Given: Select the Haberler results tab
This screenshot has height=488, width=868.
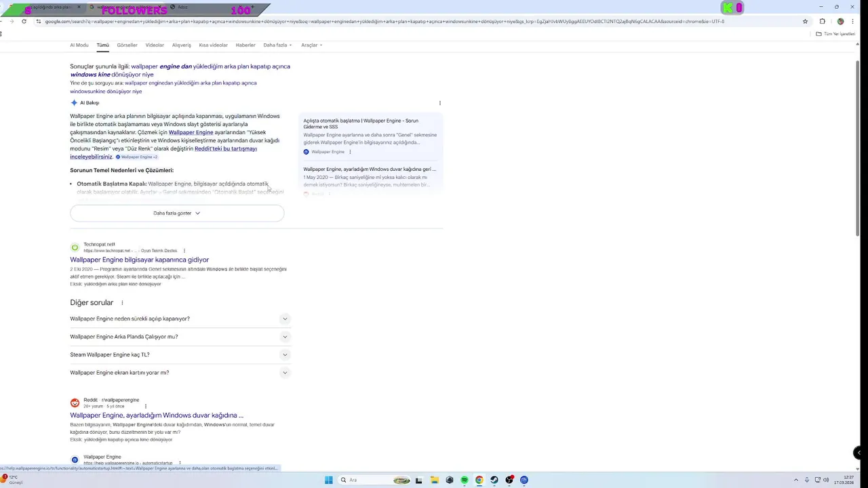Looking at the screenshot, I should pyautogui.click(x=245, y=45).
